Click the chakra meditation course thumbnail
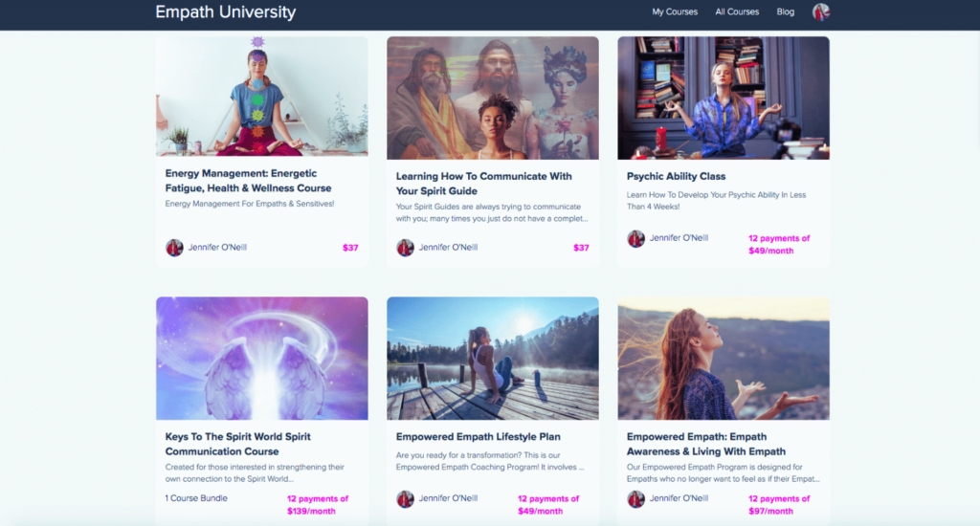This screenshot has height=526, width=980. (x=262, y=96)
